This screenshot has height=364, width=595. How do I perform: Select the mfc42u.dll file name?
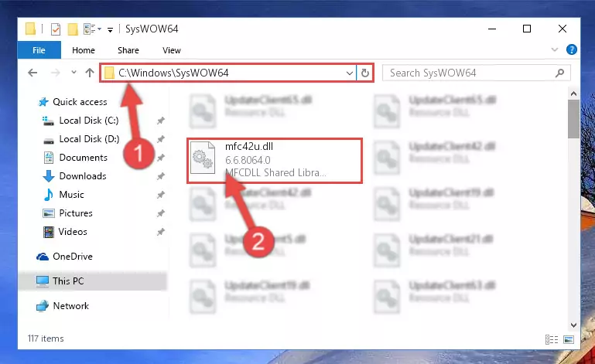pyautogui.click(x=249, y=146)
